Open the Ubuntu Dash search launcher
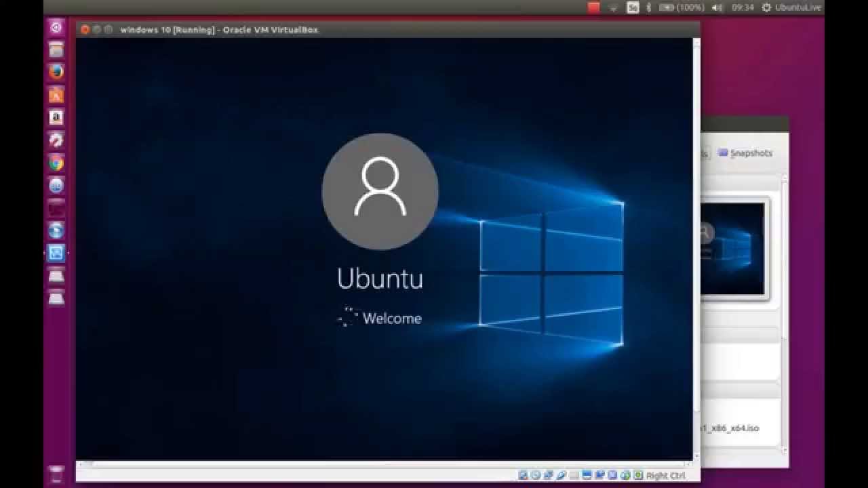Image resolution: width=868 pixels, height=488 pixels. click(x=56, y=28)
